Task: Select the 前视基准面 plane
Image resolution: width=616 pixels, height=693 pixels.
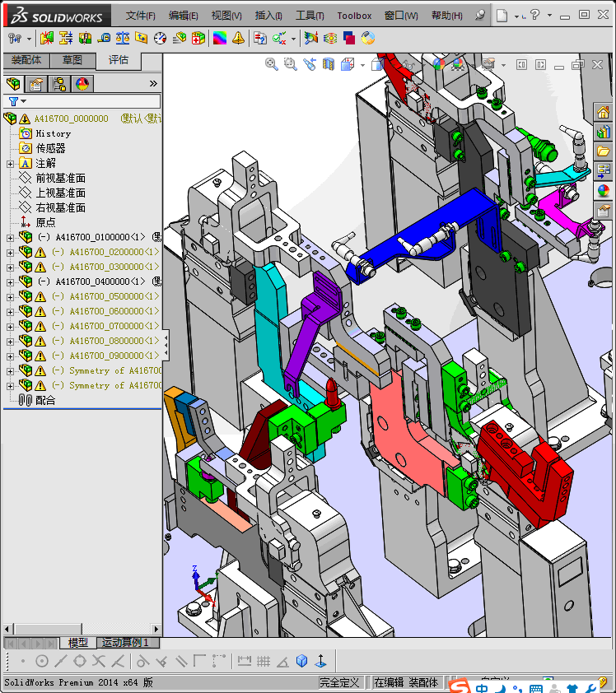Action: click(61, 178)
